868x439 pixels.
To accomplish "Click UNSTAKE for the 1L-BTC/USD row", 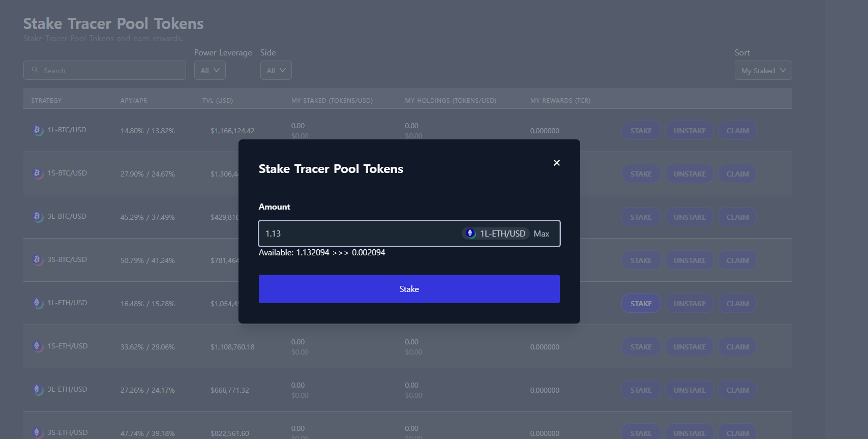I will (690, 131).
